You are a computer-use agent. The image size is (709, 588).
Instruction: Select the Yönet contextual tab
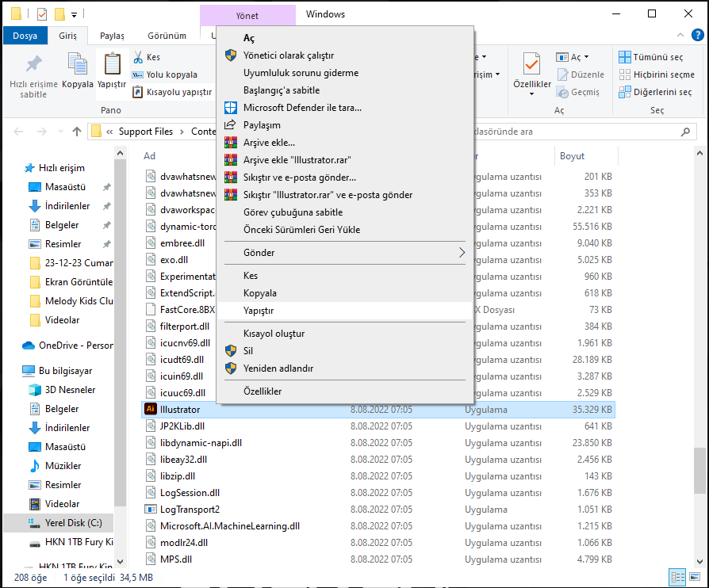click(x=247, y=15)
